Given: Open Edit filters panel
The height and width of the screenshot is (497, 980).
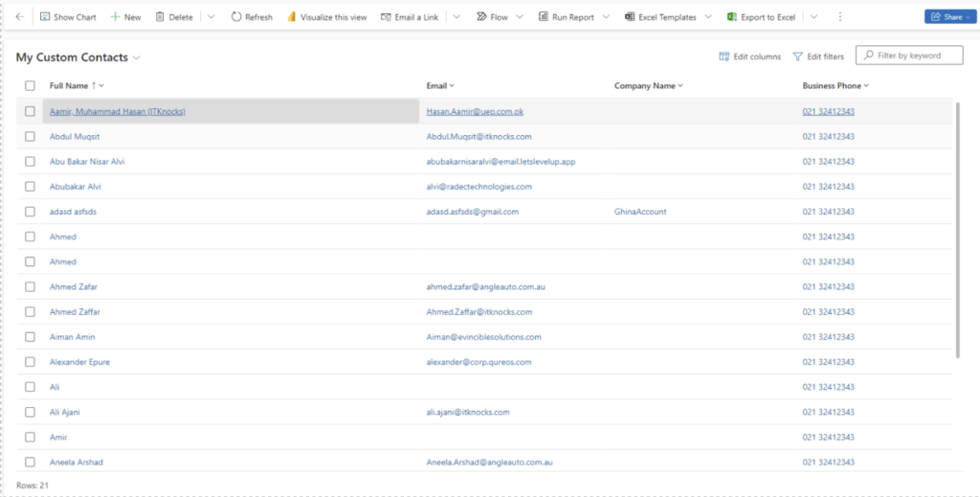Looking at the screenshot, I should pyautogui.click(x=818, y=57).
